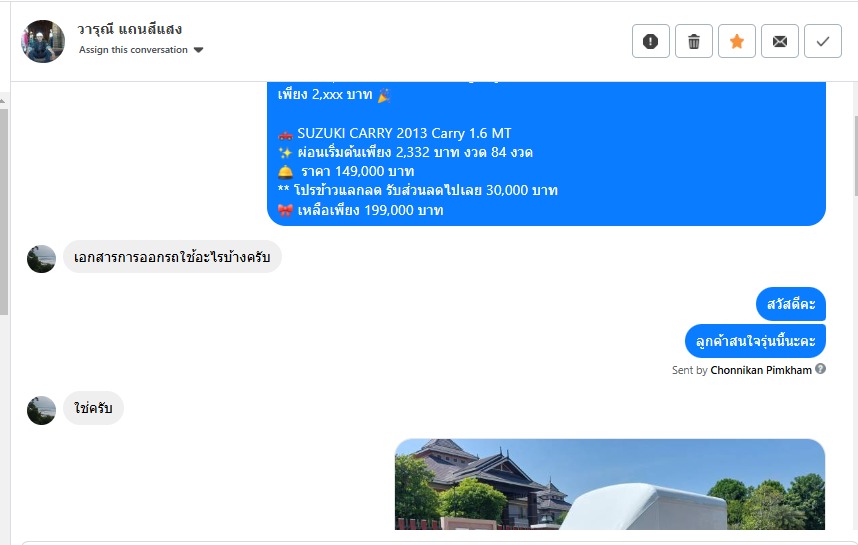
Task: Click customer avatar beside เอกสารการออกรถ message
Action: (42, 258)
